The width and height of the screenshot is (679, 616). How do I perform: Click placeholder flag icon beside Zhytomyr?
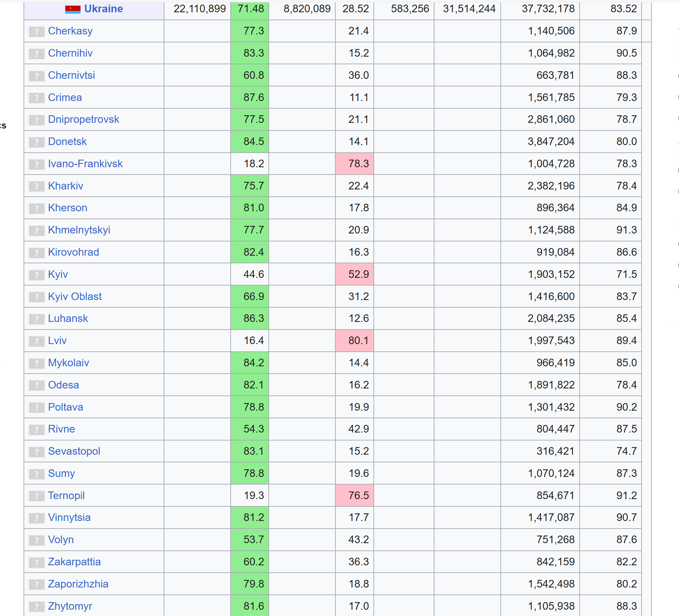[x=37, y=607]
